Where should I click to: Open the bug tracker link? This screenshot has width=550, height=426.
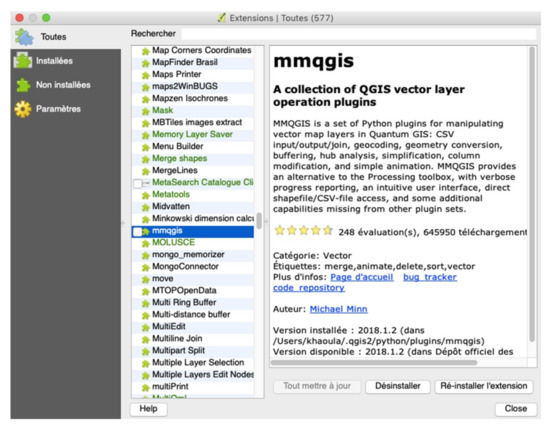click(430, 277)
